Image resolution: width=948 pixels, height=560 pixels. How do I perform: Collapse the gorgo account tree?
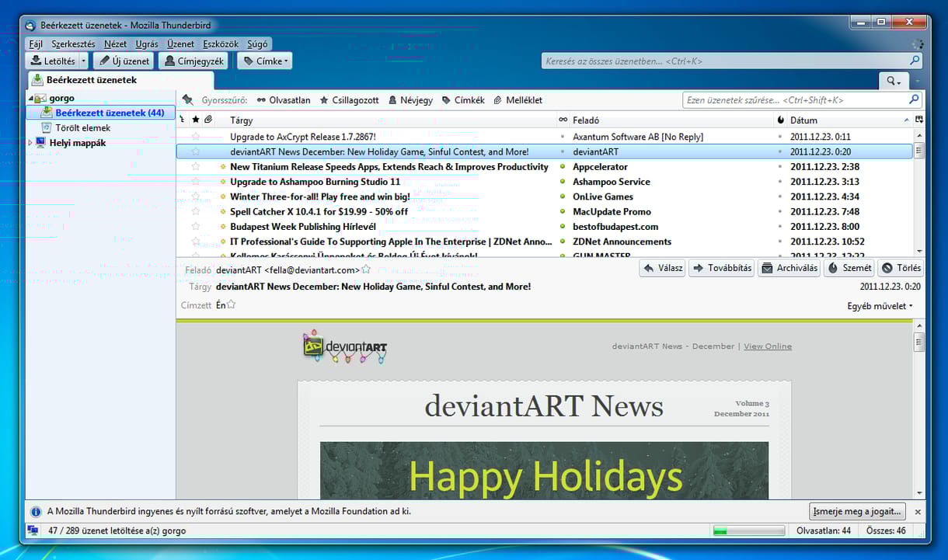pyautogui.click(x=30, y=99)
